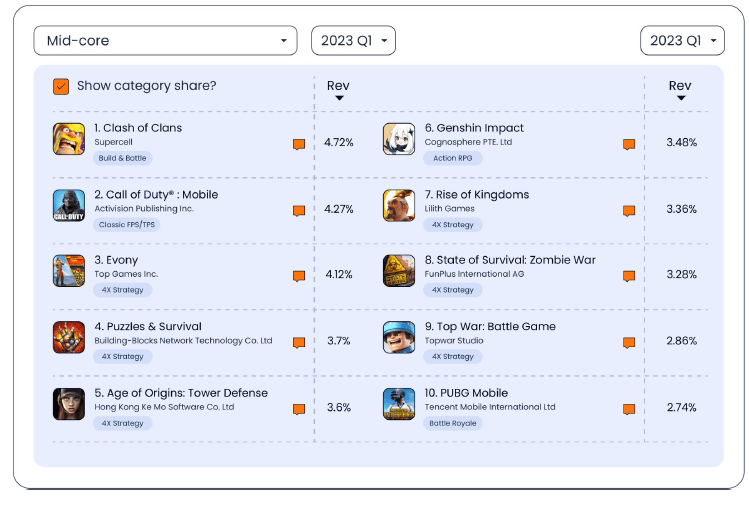
Task: Expand the right 2023 Q1 quarter dropdown
Action: (x=682, y=41)
